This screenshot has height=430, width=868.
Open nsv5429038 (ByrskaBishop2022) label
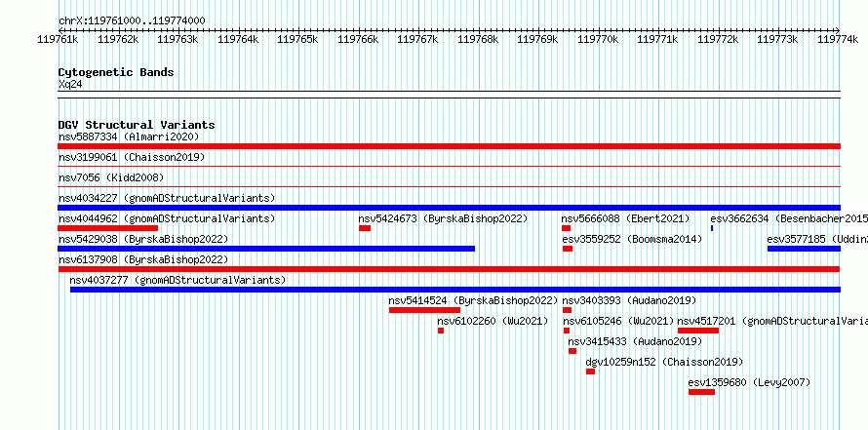coord(143,239)
